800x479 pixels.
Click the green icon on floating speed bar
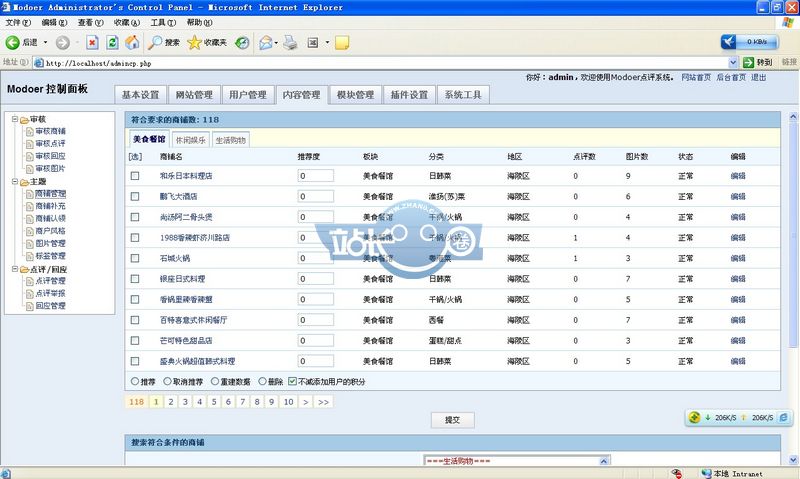click(694, 417)
